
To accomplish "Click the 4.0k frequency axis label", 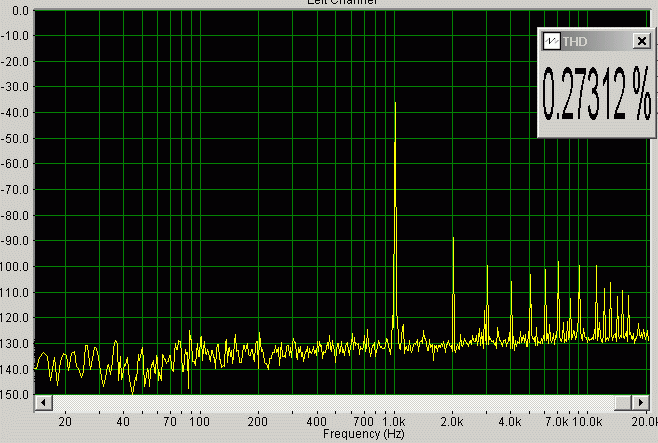I will tap(510, 422).
